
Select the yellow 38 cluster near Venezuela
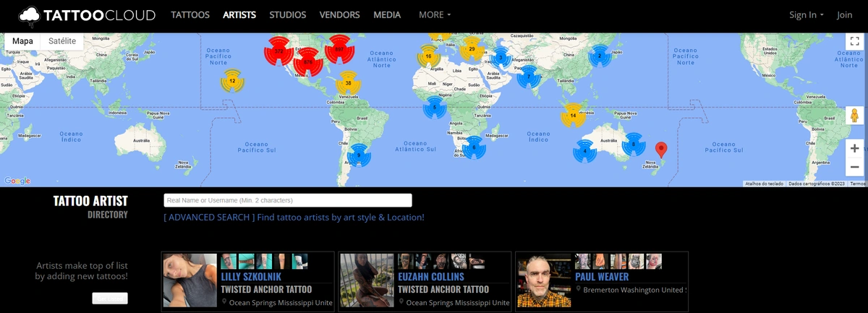(348, 83)
